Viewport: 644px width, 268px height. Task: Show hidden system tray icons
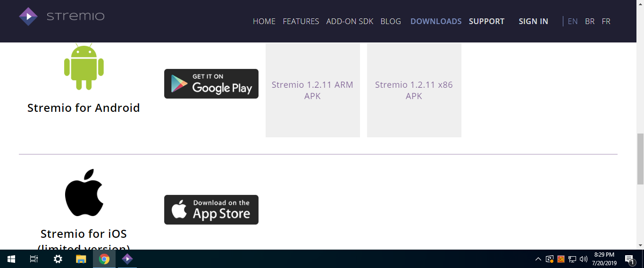538,259
